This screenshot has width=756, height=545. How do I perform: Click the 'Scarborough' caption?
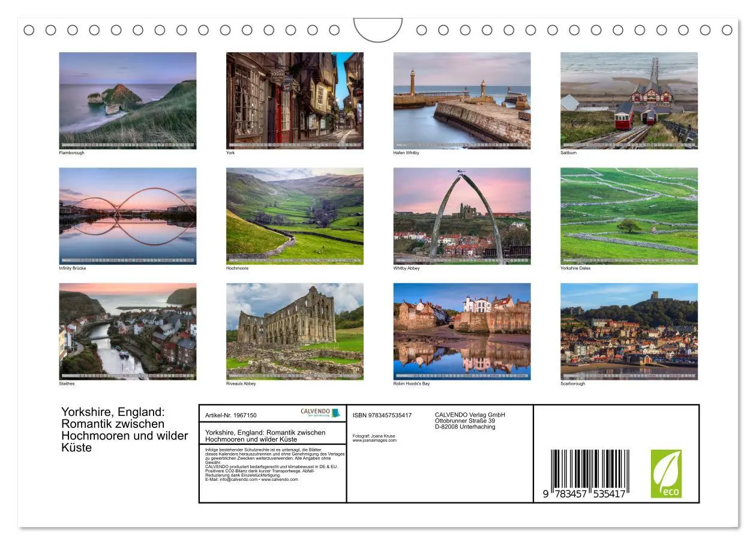tap(573, 384)
